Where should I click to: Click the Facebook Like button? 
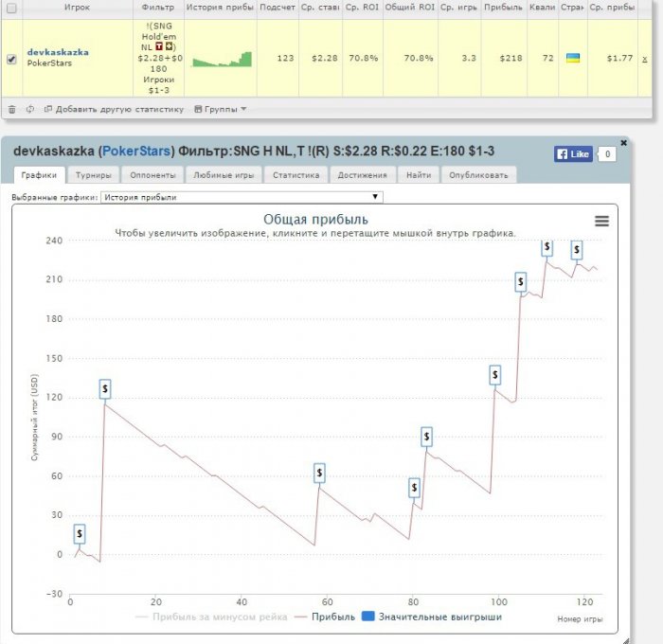(573, 154)
